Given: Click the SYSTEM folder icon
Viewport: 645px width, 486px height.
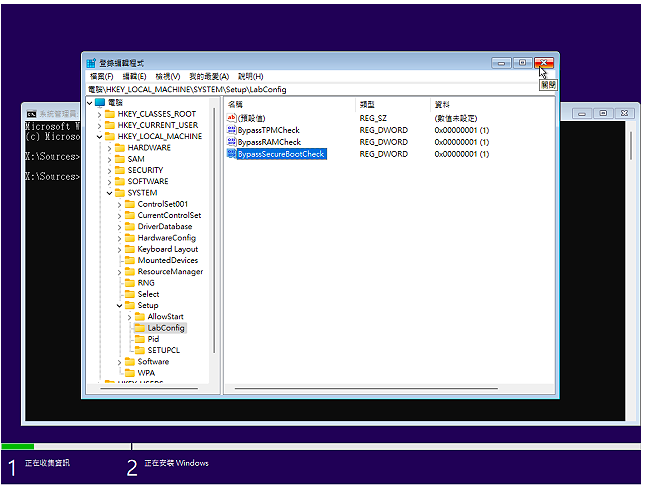Looking at the screenshot, I should point(120,193).
